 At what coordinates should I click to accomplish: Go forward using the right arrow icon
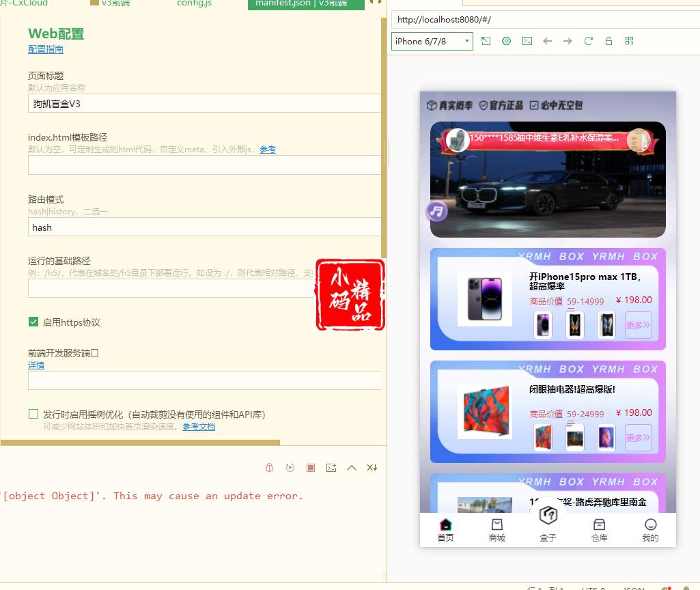(x=568, y=41)
